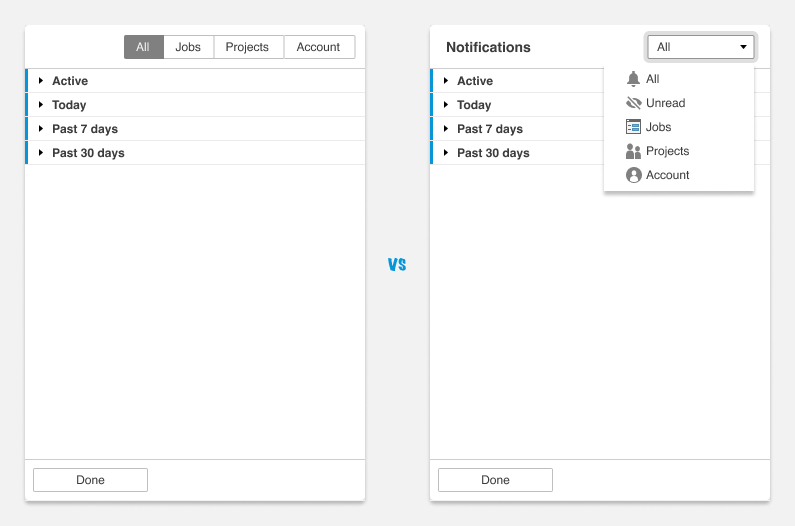Switch to the Account tab in left panel

coord(319,47)
